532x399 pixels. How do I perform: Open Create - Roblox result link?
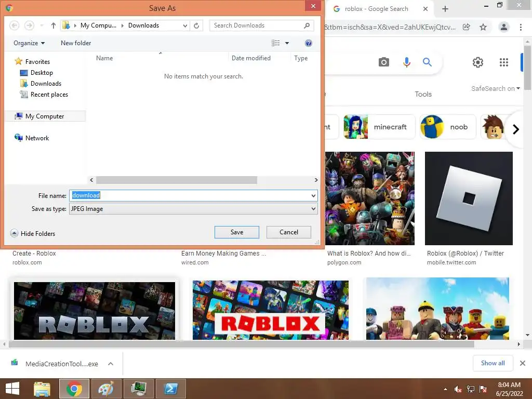click(34, 254)
